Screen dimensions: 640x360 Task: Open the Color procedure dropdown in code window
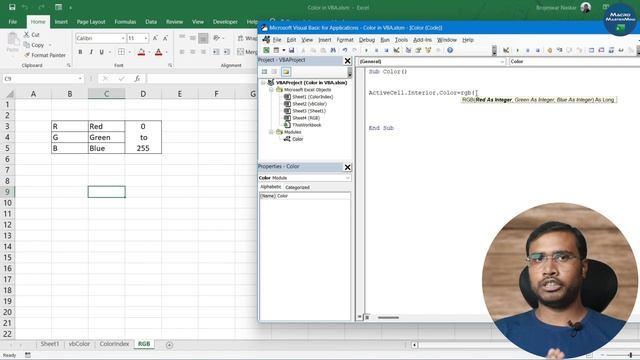point(574,61)
